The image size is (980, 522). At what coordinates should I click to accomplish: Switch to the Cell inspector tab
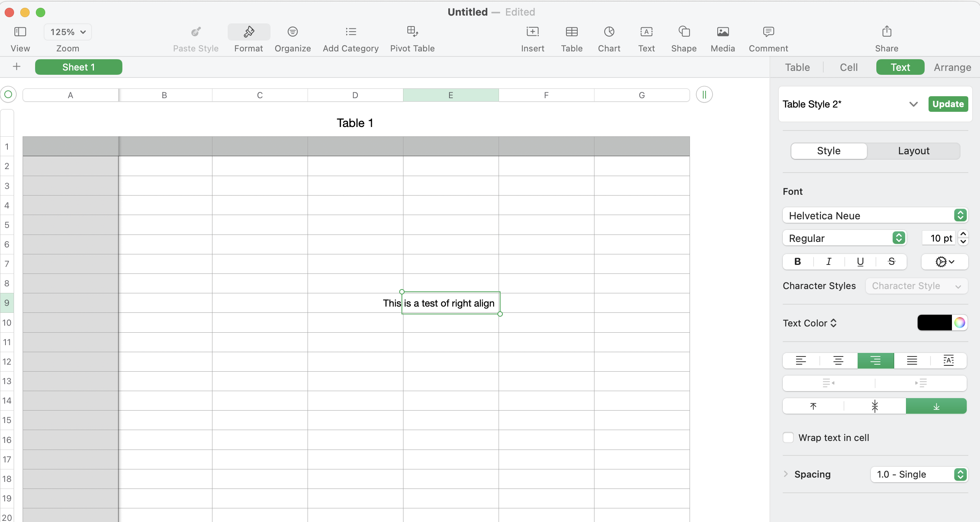click(849, 67)
